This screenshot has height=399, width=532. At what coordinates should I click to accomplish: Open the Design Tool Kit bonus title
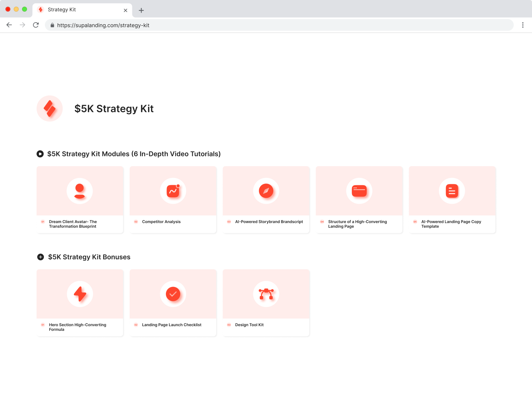249,325
